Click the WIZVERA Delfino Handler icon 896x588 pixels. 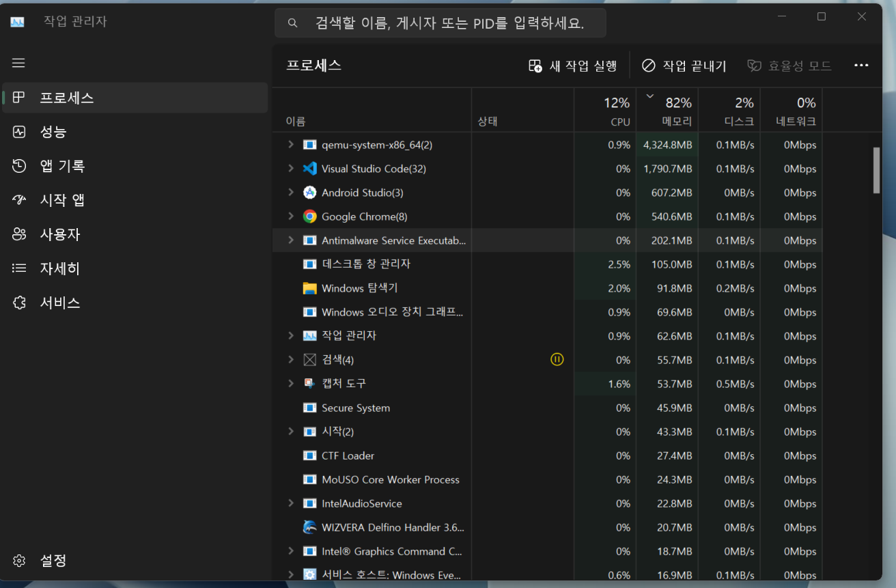310,527
